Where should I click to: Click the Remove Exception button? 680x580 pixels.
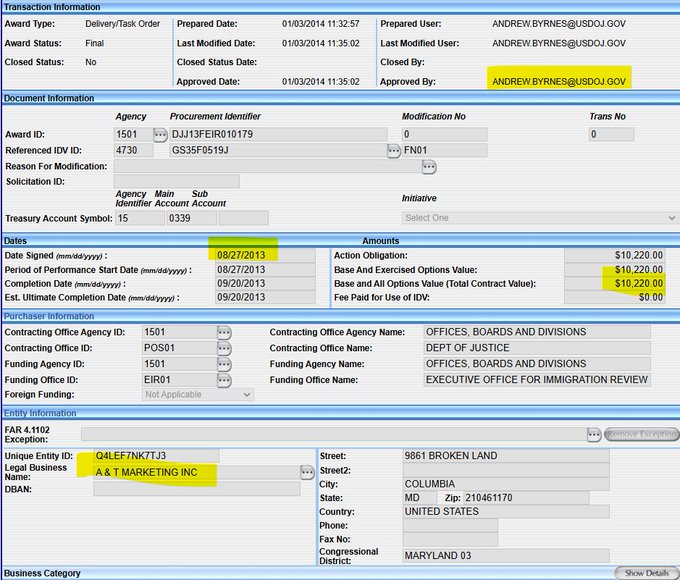point(642,434)
